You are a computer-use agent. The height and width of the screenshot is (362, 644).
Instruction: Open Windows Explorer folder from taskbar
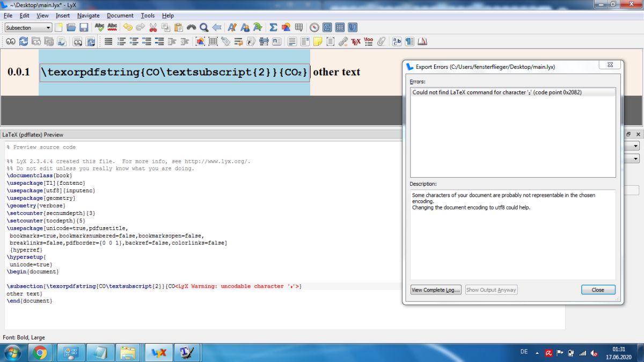128,353
